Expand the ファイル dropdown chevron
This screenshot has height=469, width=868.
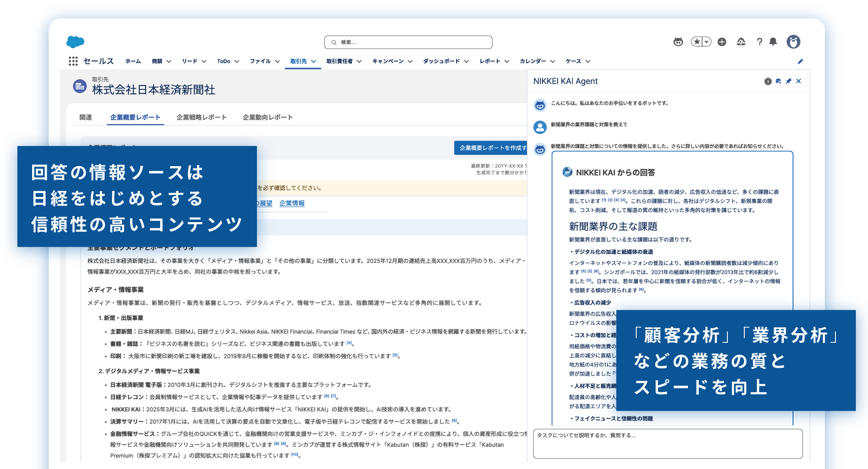point(277,61)
